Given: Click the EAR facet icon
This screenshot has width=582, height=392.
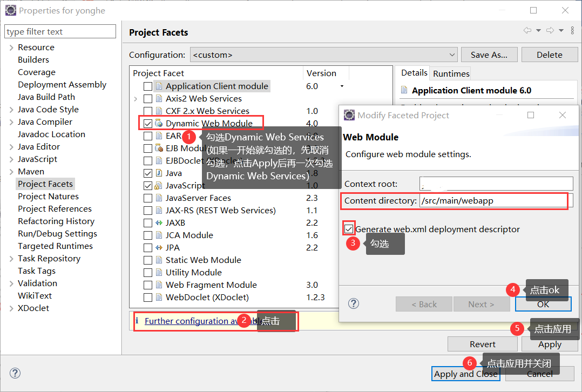Looking at the screenshot, I should click(160, 136).
